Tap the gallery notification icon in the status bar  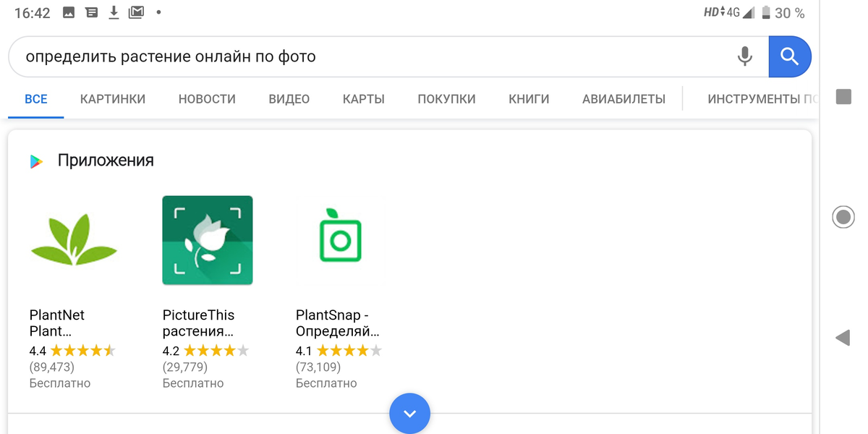pyautogui.click(x=69, y=12)
